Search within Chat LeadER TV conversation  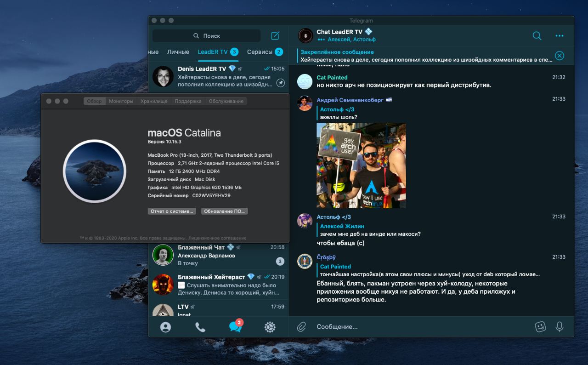[x=537, y=36]
